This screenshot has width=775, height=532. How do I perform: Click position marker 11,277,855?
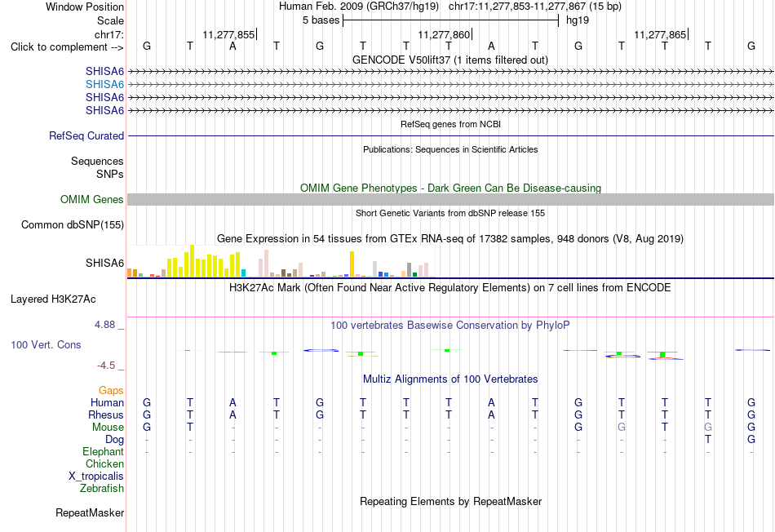(x=229, y=34)
